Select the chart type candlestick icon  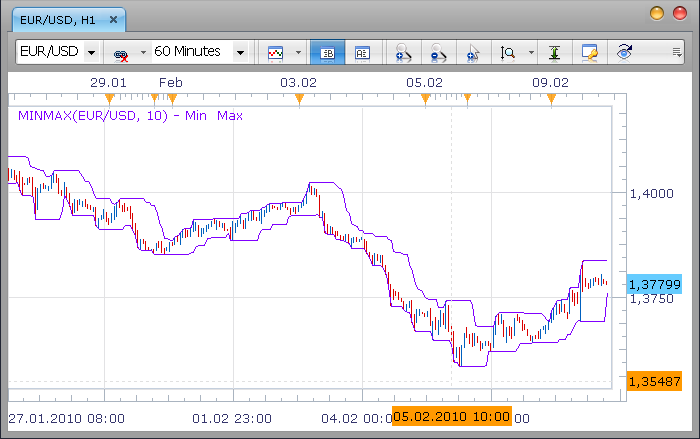pos(275,53)
